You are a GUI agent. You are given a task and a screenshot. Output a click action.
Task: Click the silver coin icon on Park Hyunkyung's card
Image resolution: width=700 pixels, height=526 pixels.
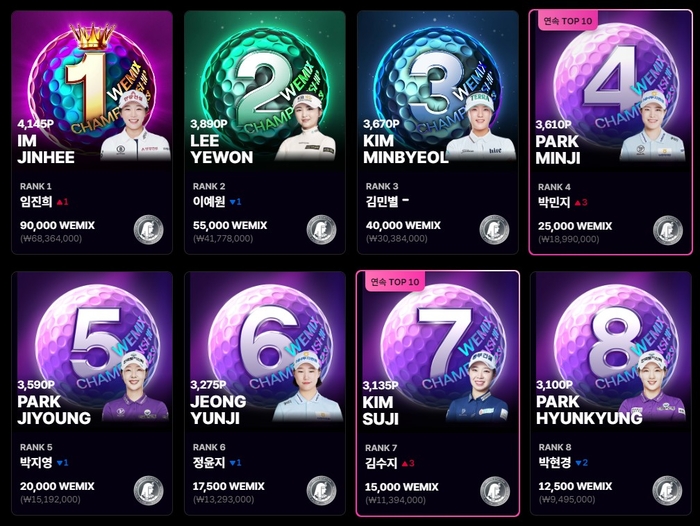point(667,491)
